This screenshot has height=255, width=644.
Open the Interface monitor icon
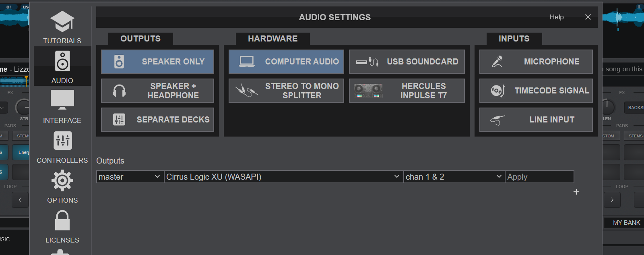(62, 100)
